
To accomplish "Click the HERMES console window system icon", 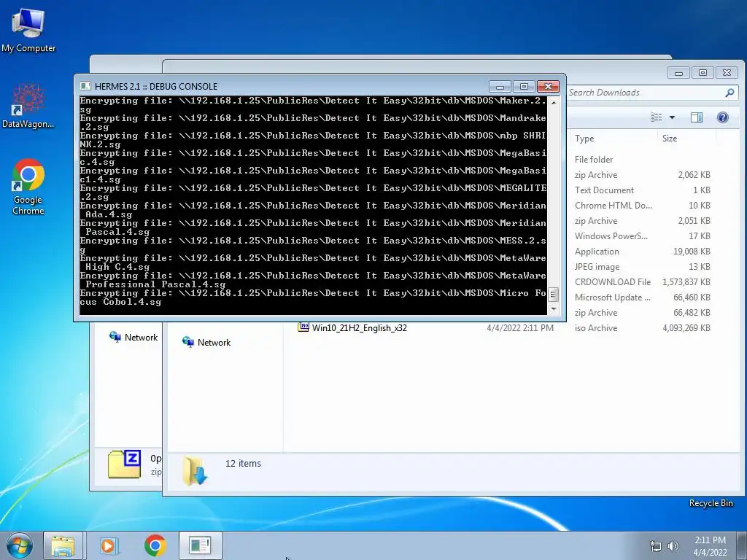I will tap(85, 86).
